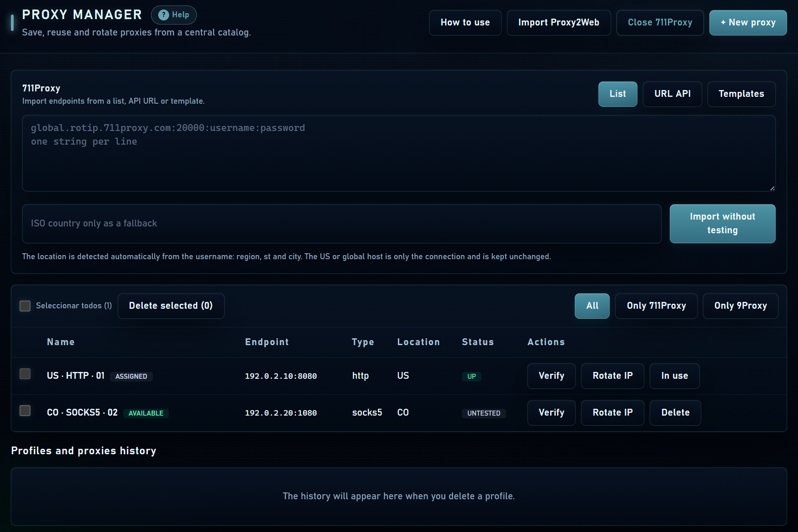
Task: Check the US · HTTP · 01 row checkbox
Action: tap(25, 374)
